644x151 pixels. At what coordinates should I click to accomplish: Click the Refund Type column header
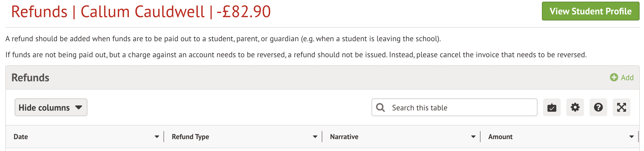(190, 137)
